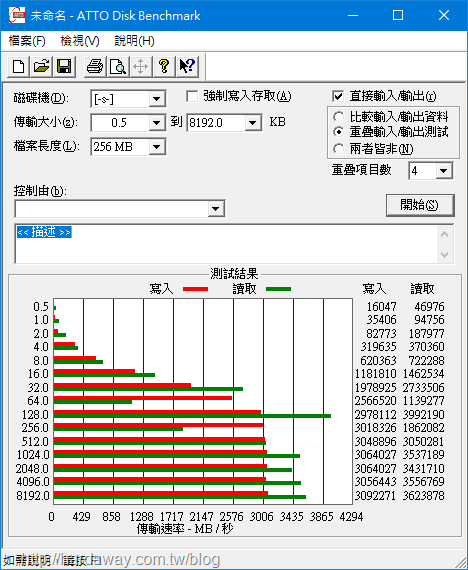Click the read value 3050281 in 512.0 row

coord(423,441)
